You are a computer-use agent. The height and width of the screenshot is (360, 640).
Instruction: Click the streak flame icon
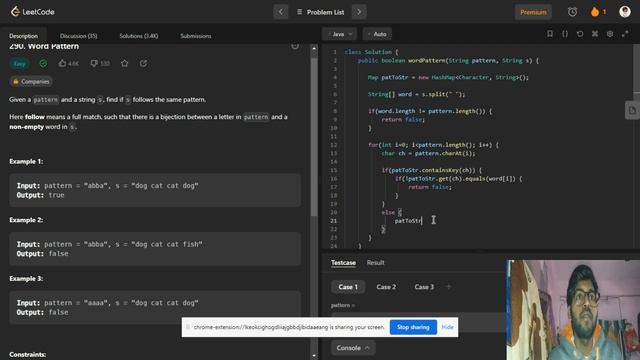point(595,12)
